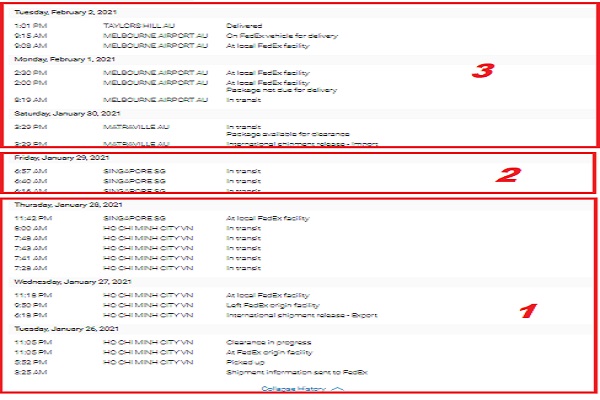Click the Collapse History link
This screenshot has width=600, height=400.
[294, 386]
